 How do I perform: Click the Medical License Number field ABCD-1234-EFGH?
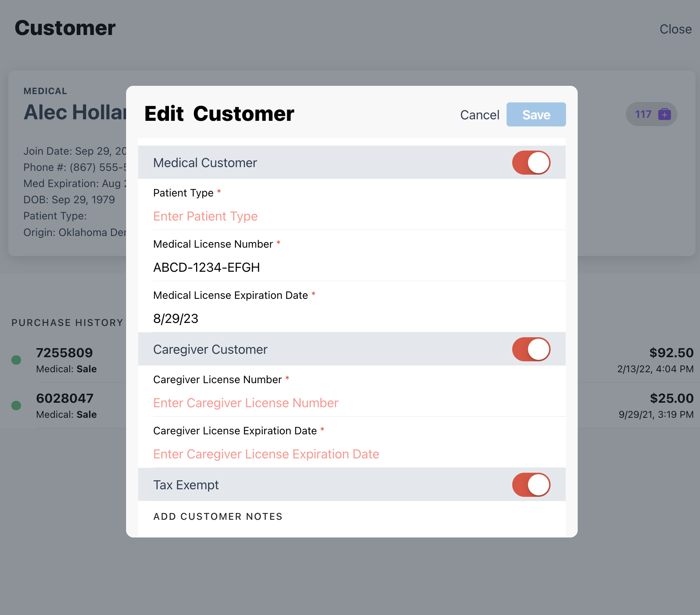pos(207,268)
